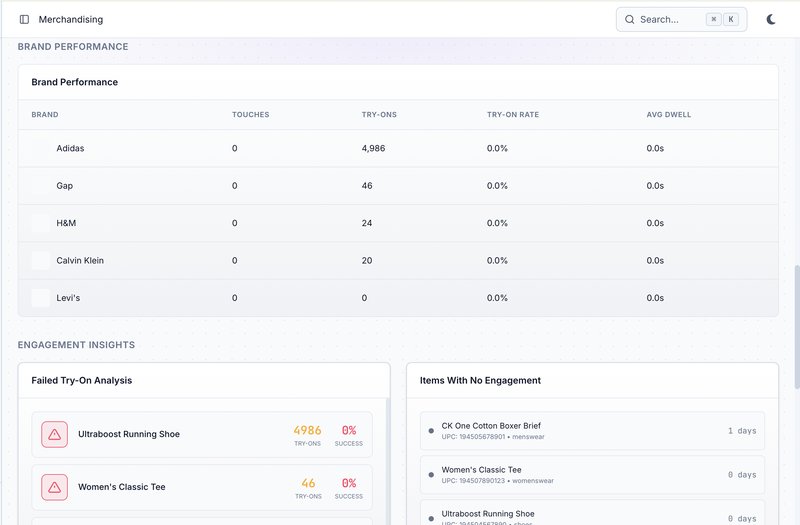
Task: Click the search magnifier icon
Action: click(630, 19)
